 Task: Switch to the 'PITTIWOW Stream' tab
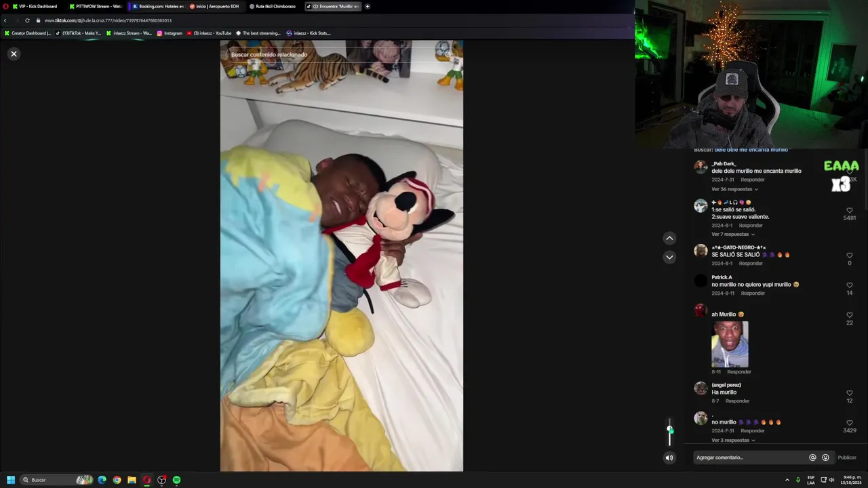[x=95, y=6]
